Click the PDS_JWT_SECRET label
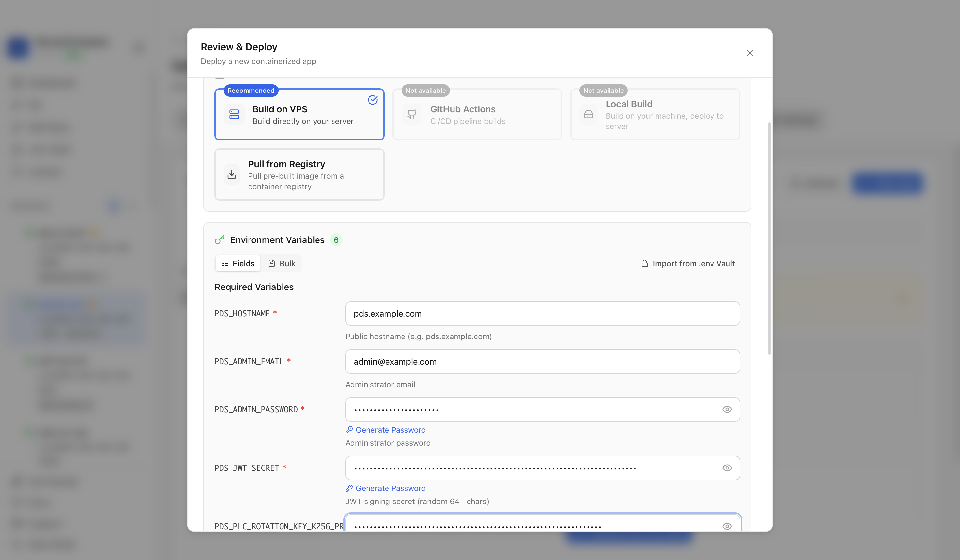Screen dimensions: 960x560 (x=247, y=468)
